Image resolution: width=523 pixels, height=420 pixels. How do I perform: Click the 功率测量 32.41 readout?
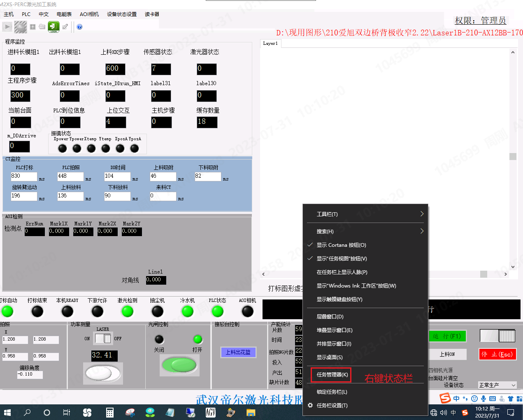105,355
